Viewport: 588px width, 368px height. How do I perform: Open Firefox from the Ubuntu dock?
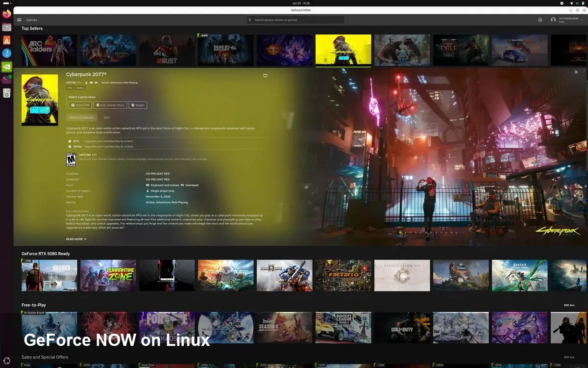click(6, 14)
